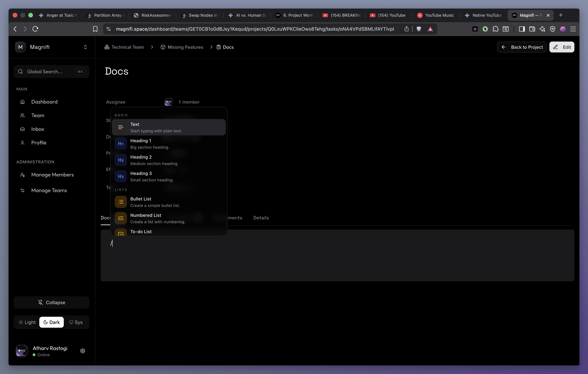Viewport: 588px width, 374px height.
Task: Open the VPN shield icon in toolbar
Action: [553, 29]
